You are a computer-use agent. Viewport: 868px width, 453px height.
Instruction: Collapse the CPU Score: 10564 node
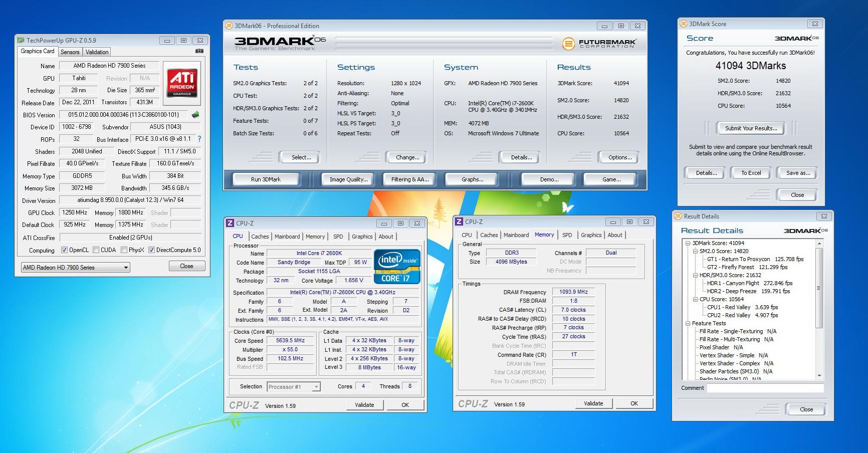pyautogui.click(x=695, y=299)
